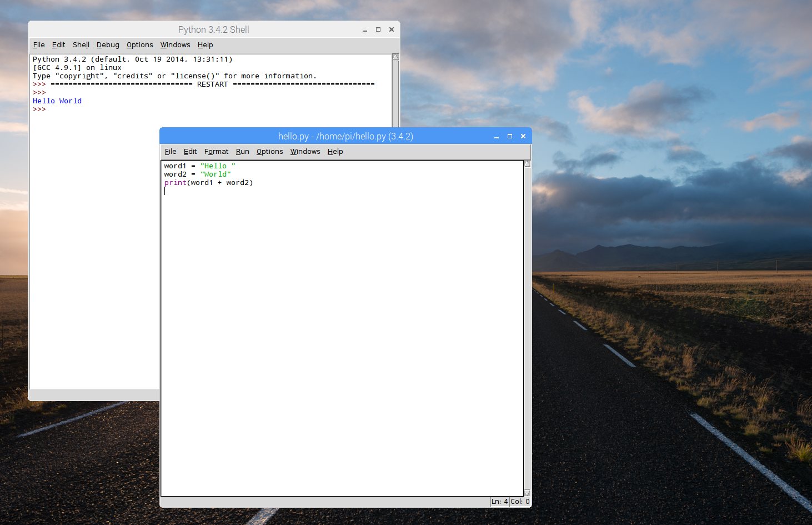Click the latest >>> prompt in the Shell
Image resolution: width=812 pixels, height=525 pixels.
(x=39, y=109)
